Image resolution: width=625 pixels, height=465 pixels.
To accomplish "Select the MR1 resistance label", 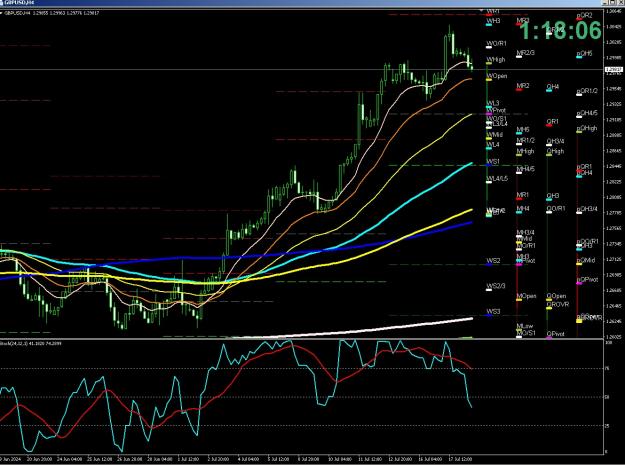I will pos(523,195).
